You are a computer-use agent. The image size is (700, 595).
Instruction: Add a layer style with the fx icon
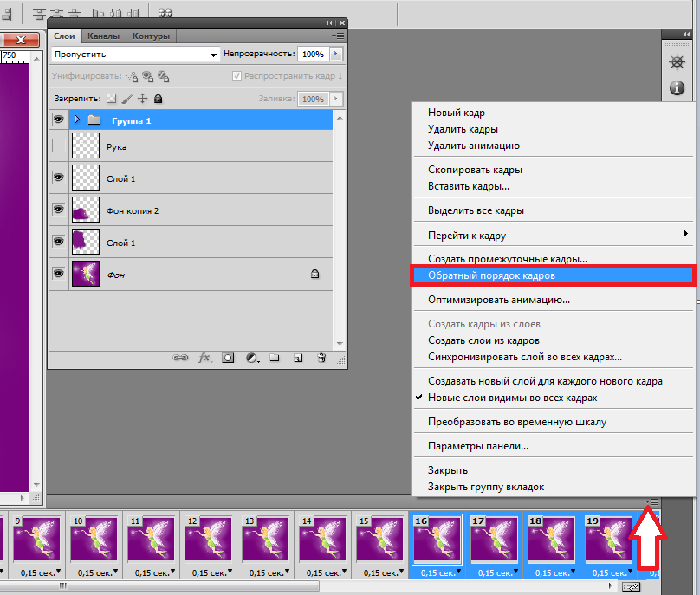click(204, 358)
